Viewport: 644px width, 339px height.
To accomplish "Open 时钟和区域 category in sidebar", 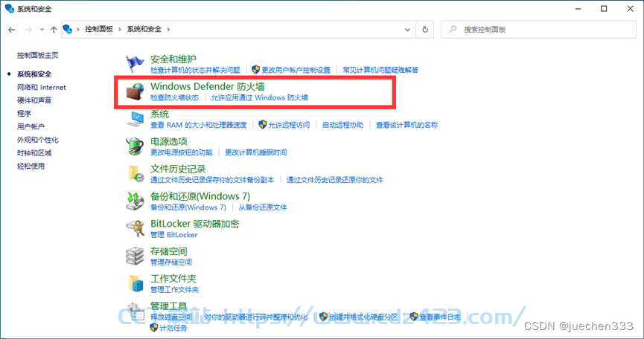I will pos(34,153).
